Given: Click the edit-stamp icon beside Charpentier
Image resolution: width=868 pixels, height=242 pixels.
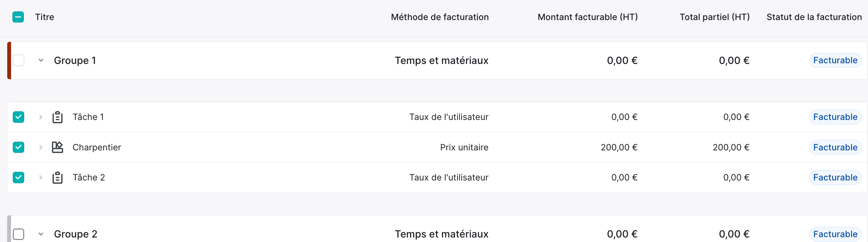Looking at the screenshot, I should click(57, 147).
